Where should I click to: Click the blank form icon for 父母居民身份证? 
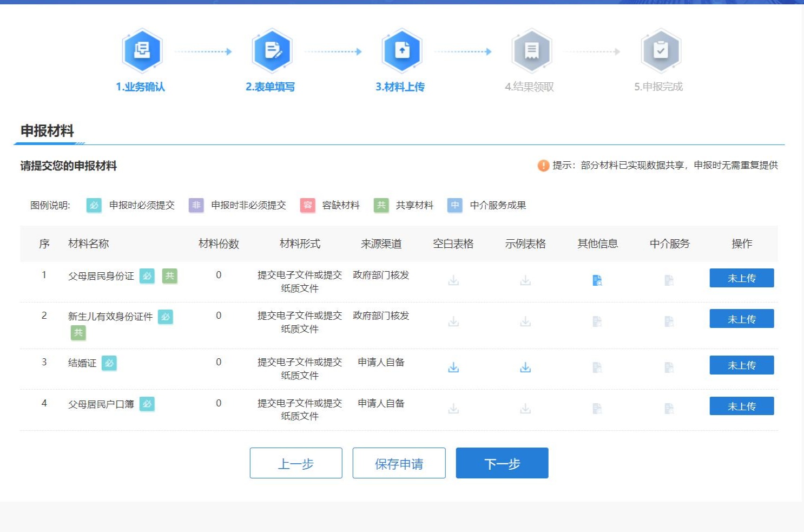(453, 280)
